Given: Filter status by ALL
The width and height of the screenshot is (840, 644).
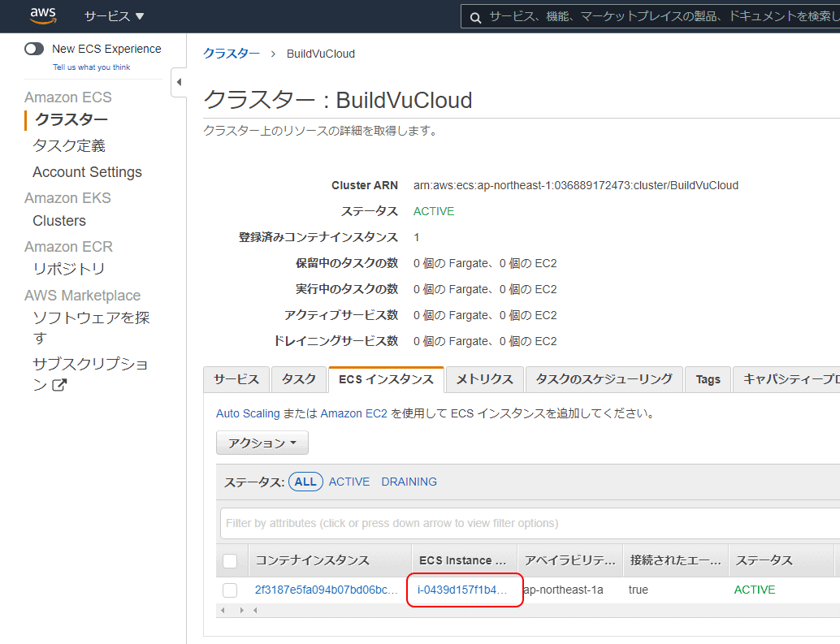Looking at the screenshot, I should [x=305, y=482].
